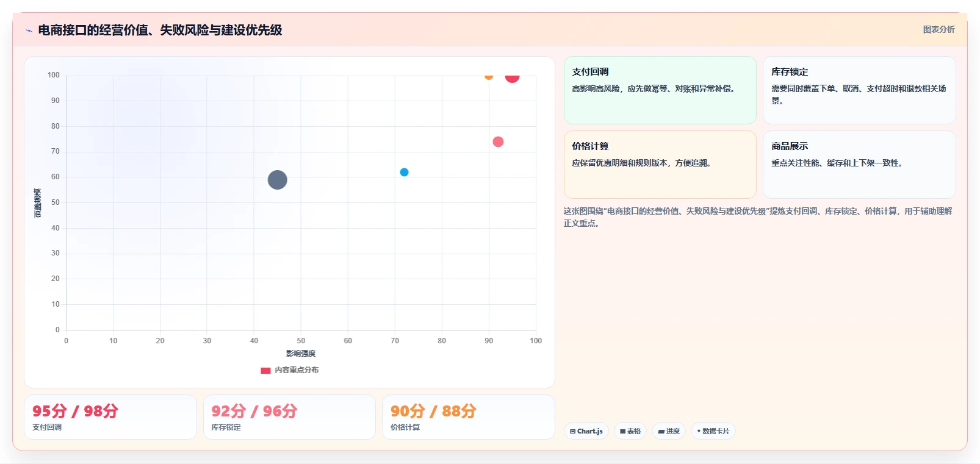Click the 进度 tag
This screenshot has width=980, height=464.
click(669, 431)
